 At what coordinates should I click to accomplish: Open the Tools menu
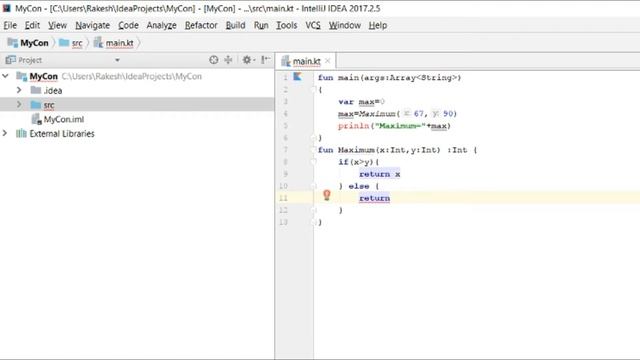coord(287,25)
